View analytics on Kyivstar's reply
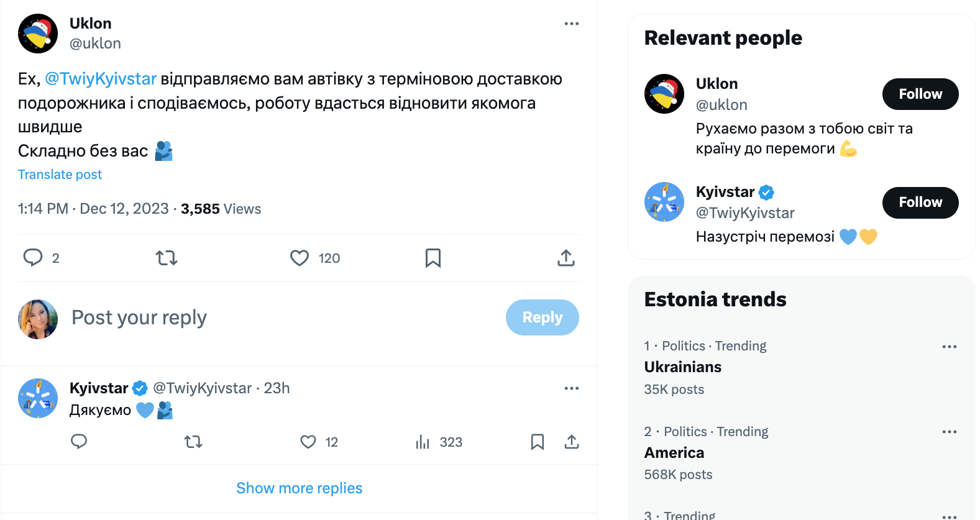Image resolution: width=980 pixels, height=520 pixels. 423,442
